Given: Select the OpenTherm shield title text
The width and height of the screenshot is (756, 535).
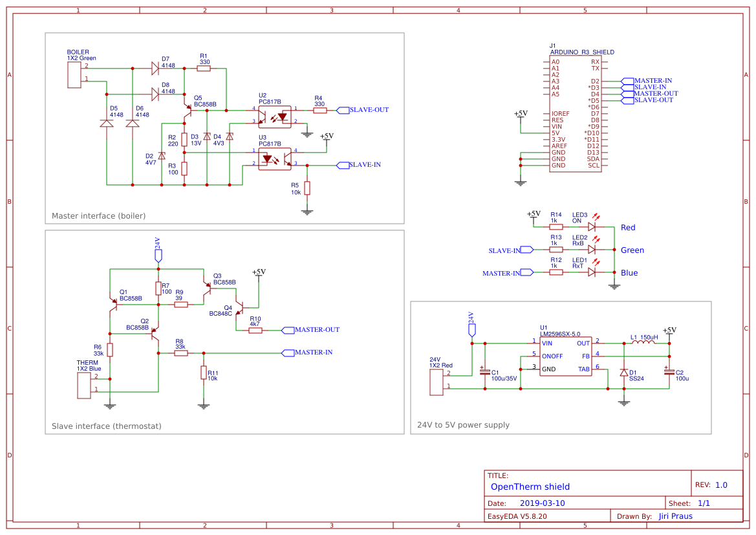Looking at the screenshot, I should click(x=530, y=486).
